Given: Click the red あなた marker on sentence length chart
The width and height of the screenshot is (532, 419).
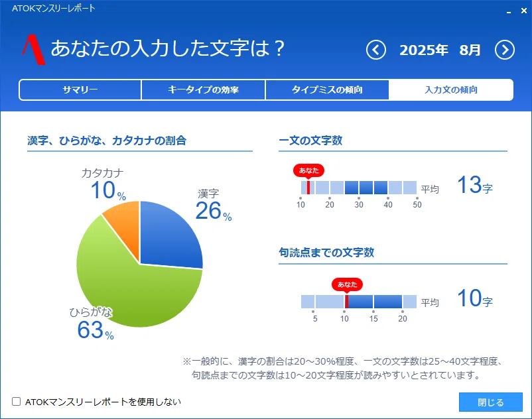Looking at the screenshot, I should (x=308, y=170).
